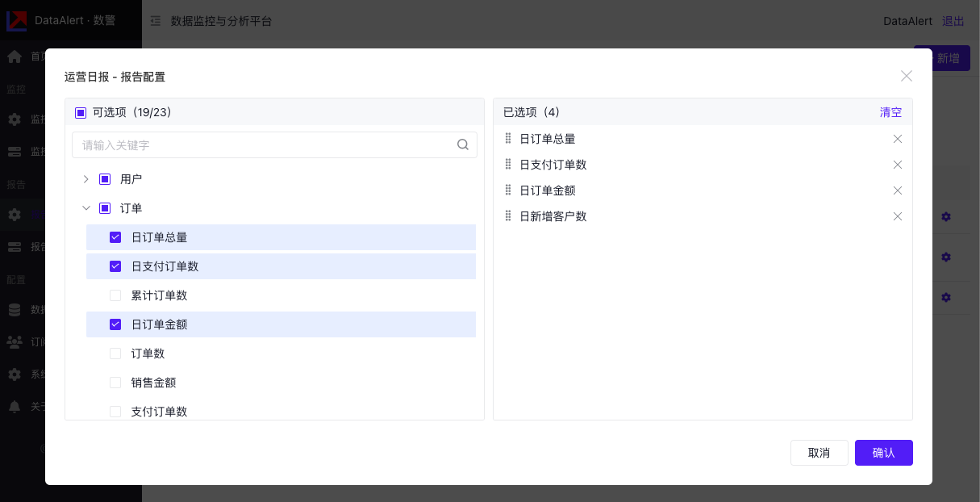Uncheck the 日订单总量 checkbox

coord(115,237)
